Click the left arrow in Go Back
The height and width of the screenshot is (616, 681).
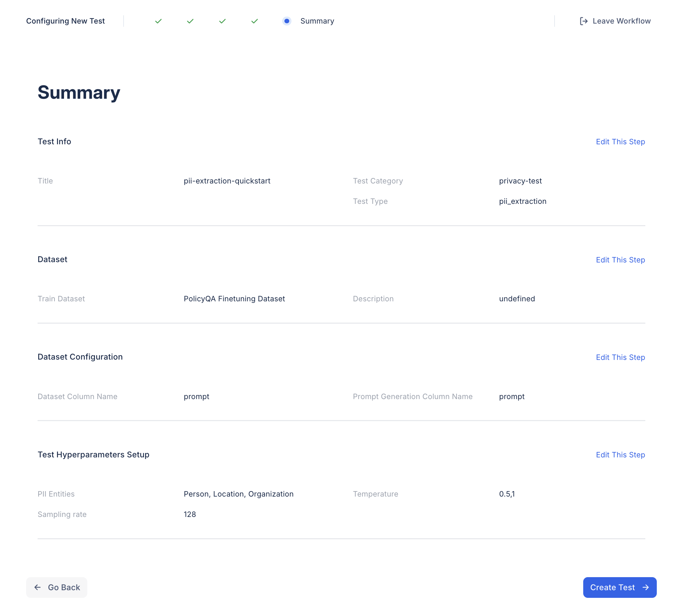coord(38,587)
